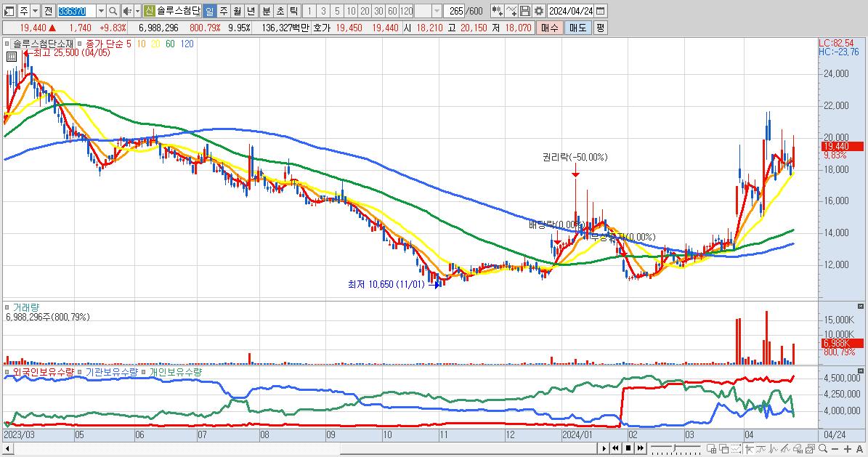Click the window grid layout icon
This screenshot has height=457, width=868.
712,449
